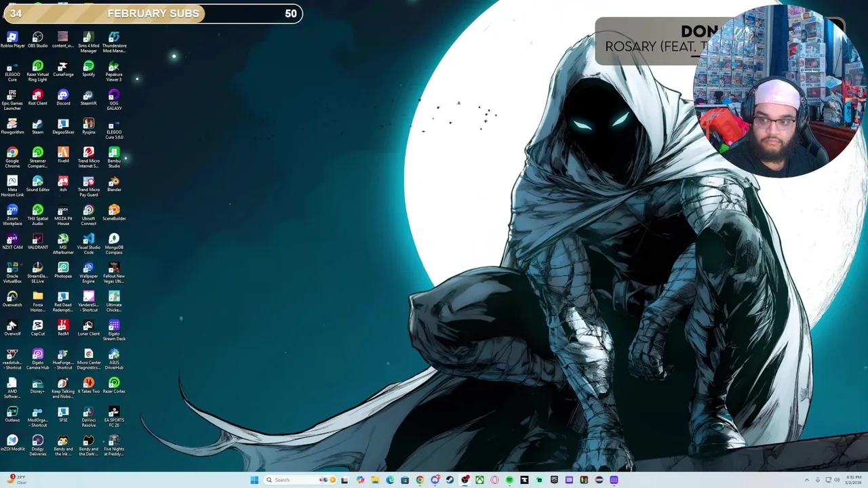This screenshot has height=488, width=868.
Task: Open the EA SPORTS FC 26 shortcut
Action: click(x=114, y=417)
